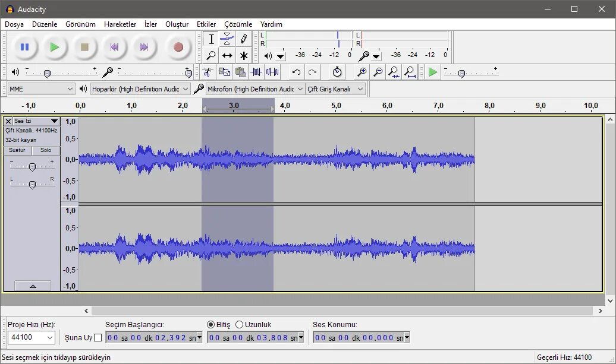Image resolution: width=616 pixels, height=364 pixels.
Task: Zoom in on the waveform
Action: [x=362, y=72]
